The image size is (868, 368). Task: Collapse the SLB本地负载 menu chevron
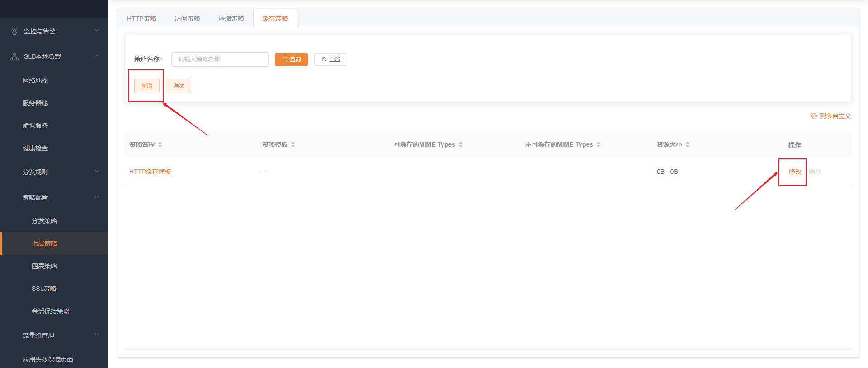pos(97,56)
